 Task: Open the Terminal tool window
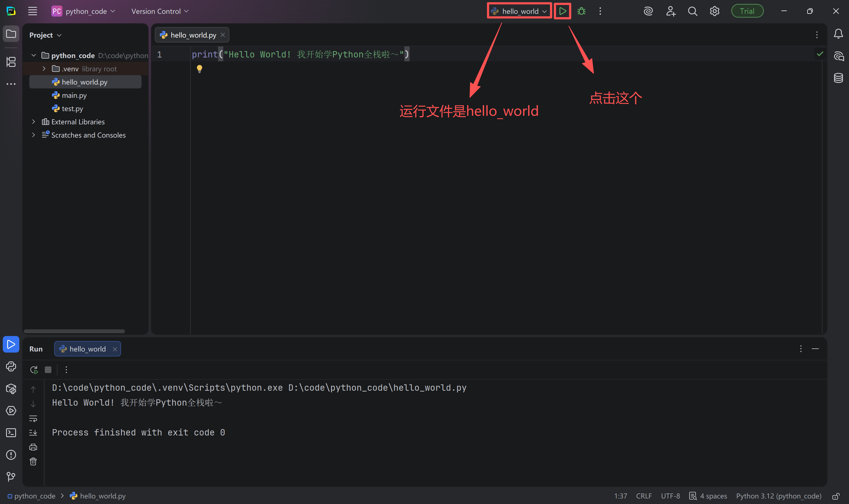[x=11, y=433]
